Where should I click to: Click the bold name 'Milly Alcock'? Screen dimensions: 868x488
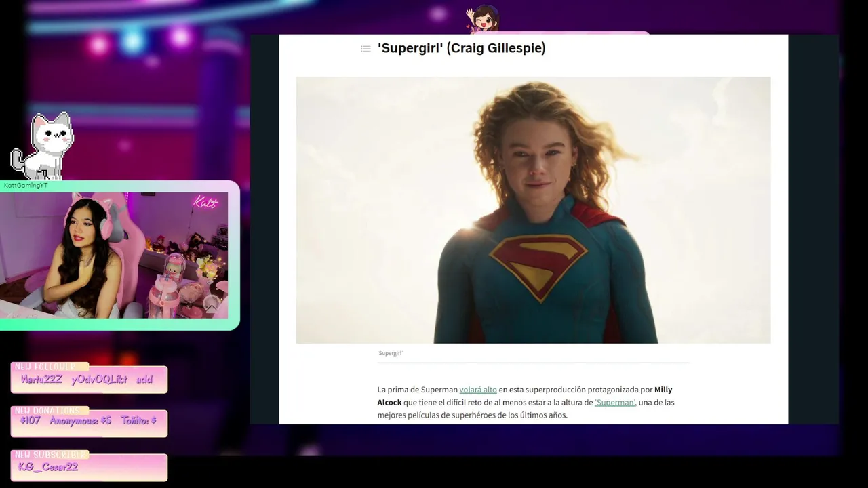coord(525,396)
